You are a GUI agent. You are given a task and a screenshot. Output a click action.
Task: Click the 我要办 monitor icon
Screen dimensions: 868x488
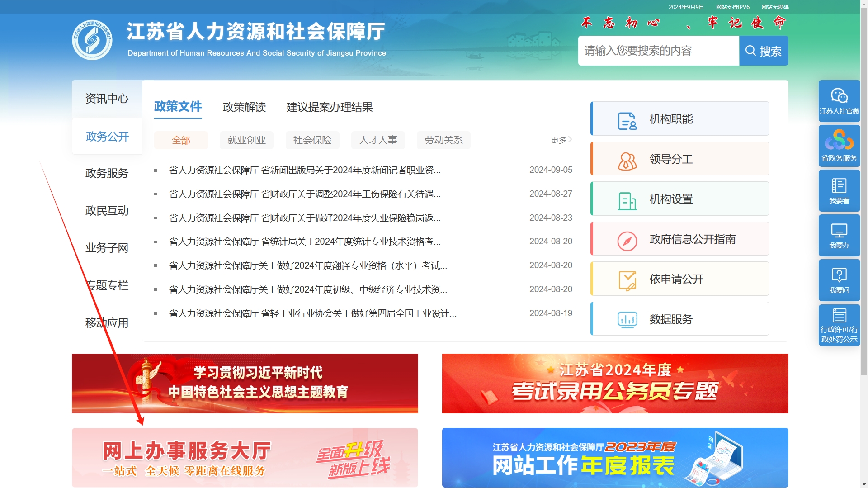tap(839, 230)
